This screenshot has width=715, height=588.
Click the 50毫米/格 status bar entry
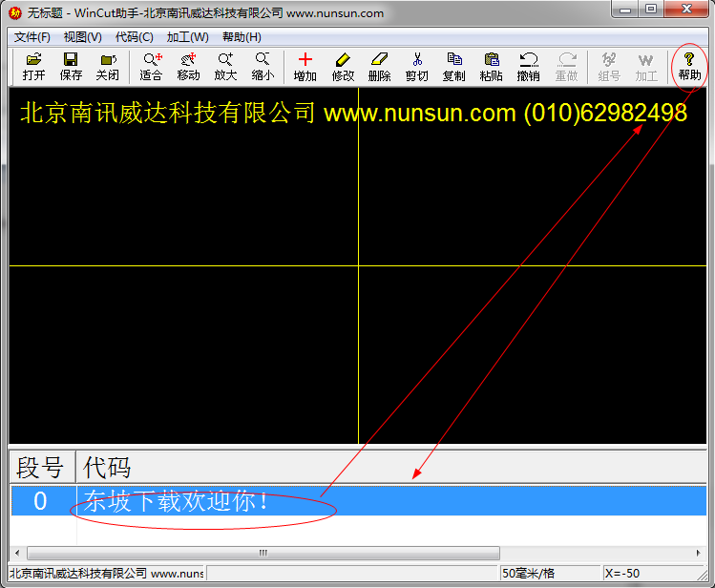pos(550,573)
